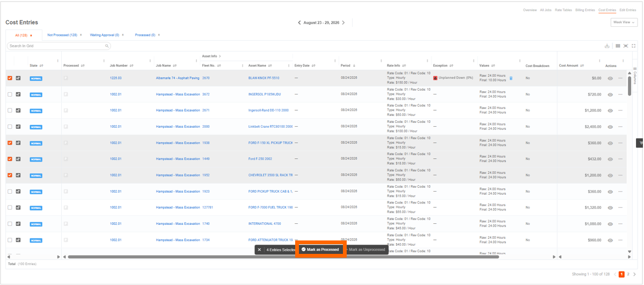The image size is (644, 285).
Task: Open the Billing Entries page tab
Action: click(585, 10)
